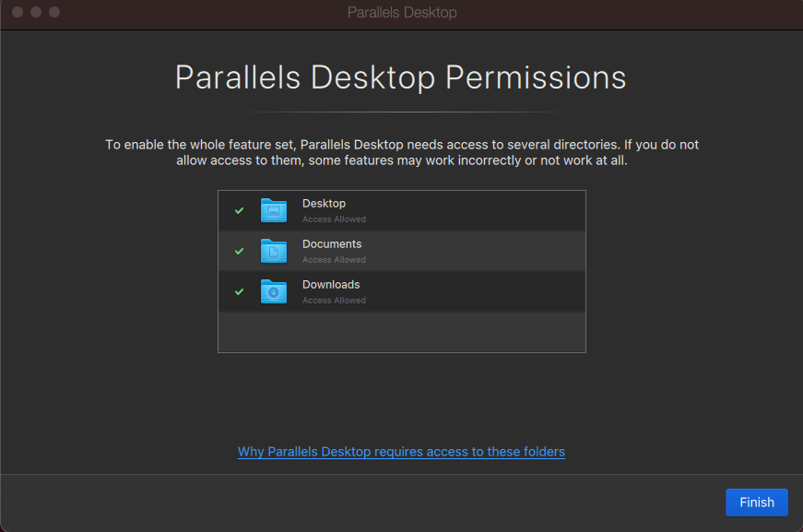Click the "Parallels Desktop Permissions" heading
Image resolution: width=803 pixels, height=532 pixels.
click(x=401, y=77)
